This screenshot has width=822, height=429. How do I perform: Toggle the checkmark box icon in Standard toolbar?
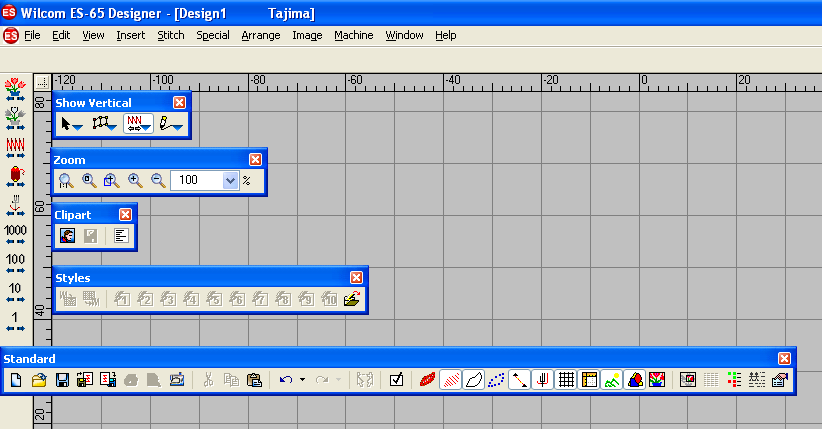[x=397, y=380]
